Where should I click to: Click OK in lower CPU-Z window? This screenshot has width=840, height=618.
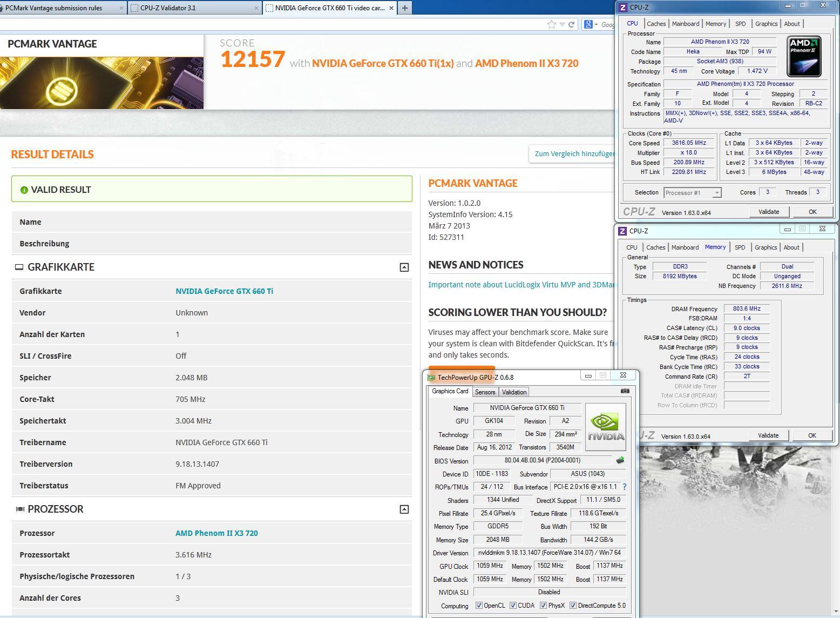[x=812, y=435]
